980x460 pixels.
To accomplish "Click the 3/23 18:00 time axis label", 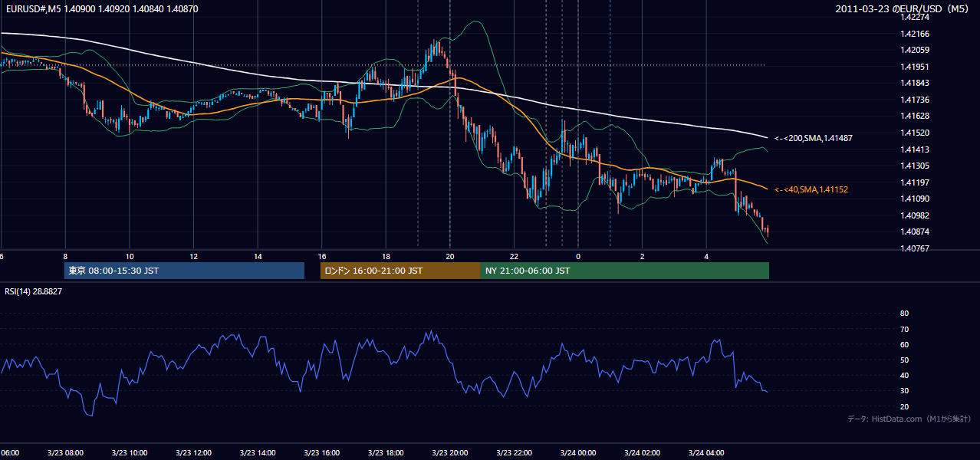I will (x=386, y=453).
